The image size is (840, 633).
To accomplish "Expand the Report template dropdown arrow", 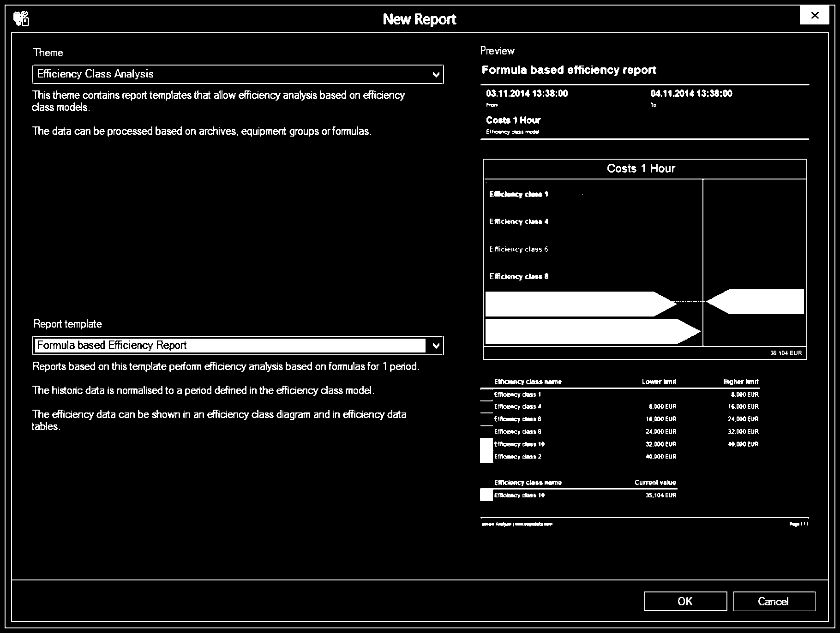I will coord(436,346).
